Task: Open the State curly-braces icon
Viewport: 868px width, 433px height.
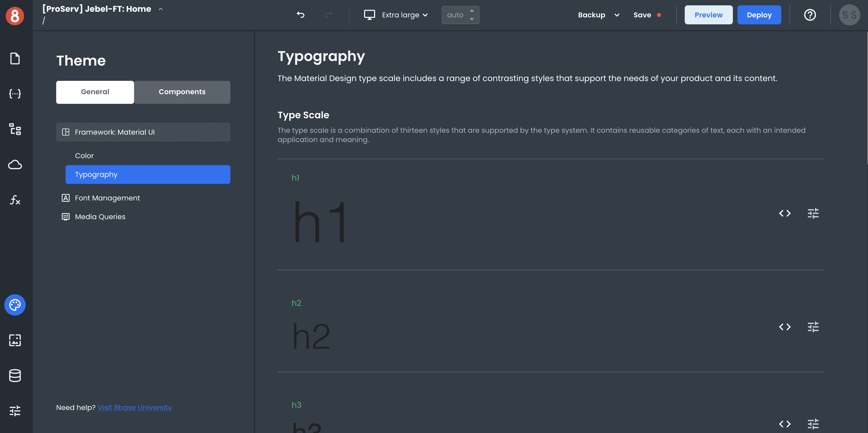Action: 15,94
